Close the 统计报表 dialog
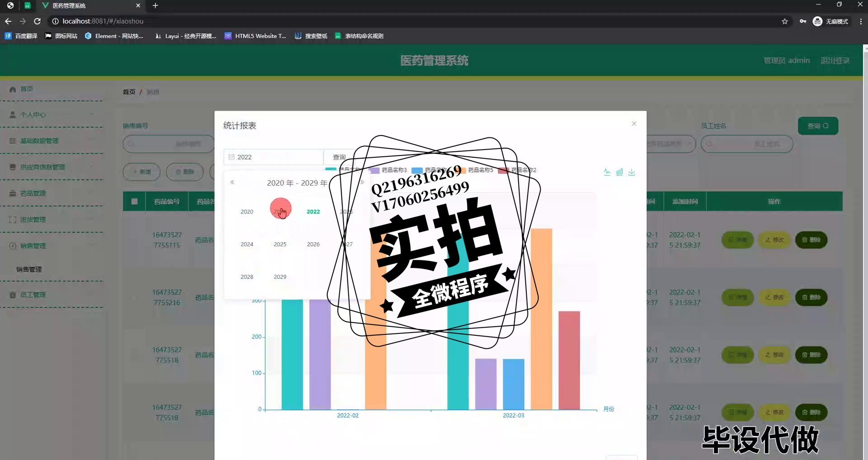Viewport: 868px width, 460px height. click(x=634, y=123)
